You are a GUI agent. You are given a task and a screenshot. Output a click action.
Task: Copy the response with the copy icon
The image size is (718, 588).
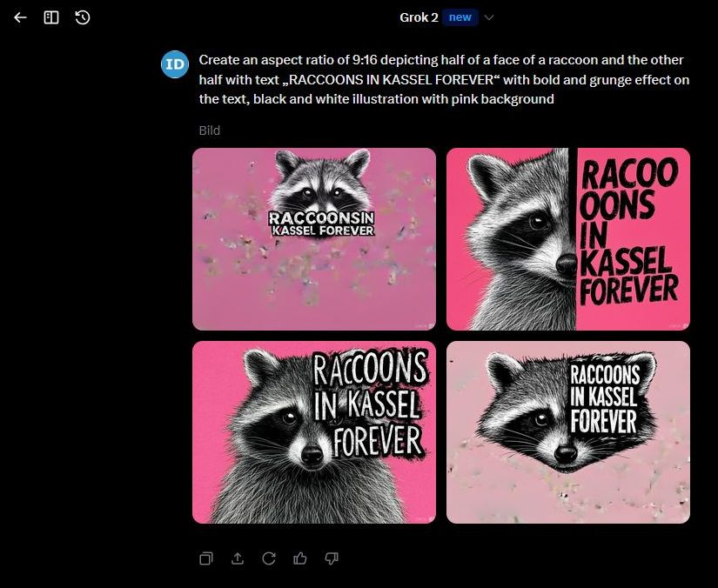coord(206,558)
